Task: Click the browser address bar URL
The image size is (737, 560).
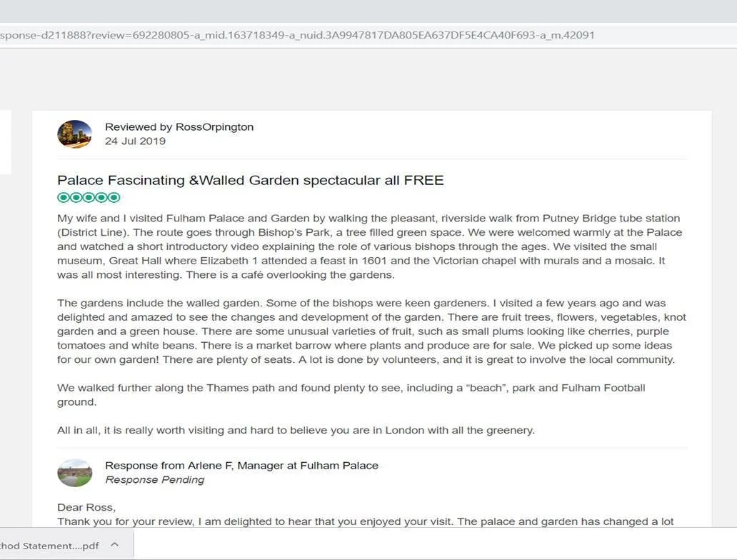Action: point(297,35)
